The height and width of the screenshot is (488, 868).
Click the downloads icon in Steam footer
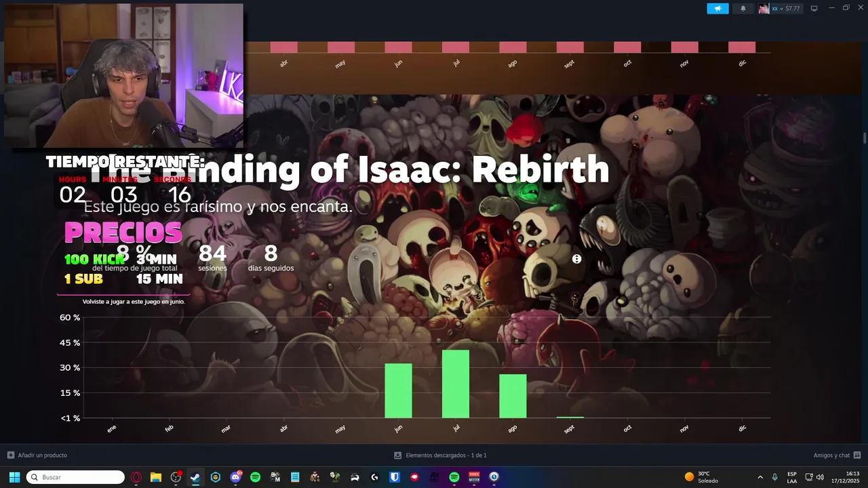pos(398,455)
